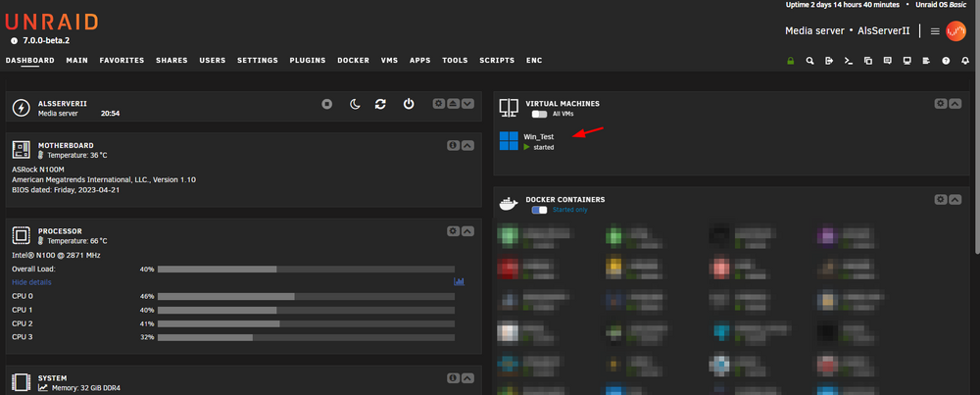The width and height of the screenshot is (980, 395).
Task: Click the Win_Test VM name
Action: [539, 136]
